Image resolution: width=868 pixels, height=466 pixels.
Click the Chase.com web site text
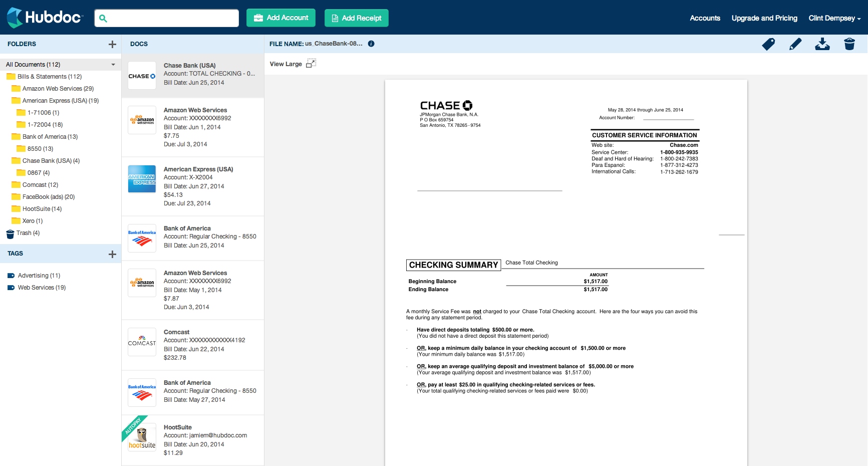click(684, 145)
